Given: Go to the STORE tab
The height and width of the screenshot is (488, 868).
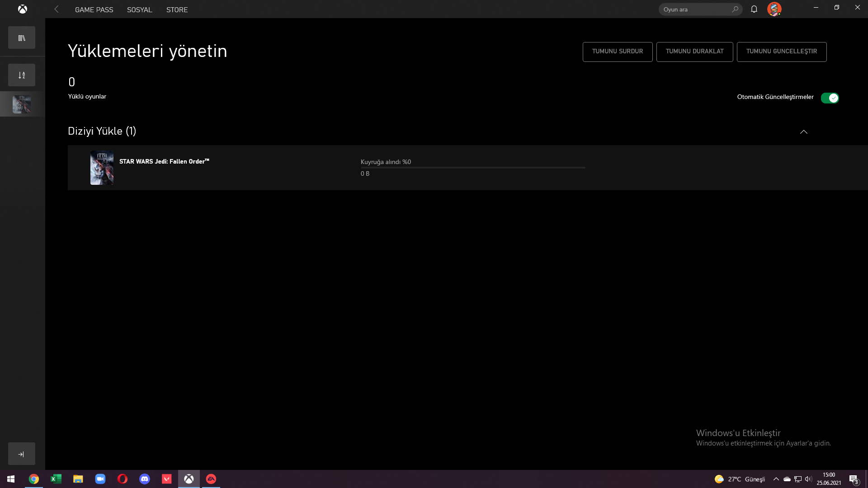Looking at the screenshot, I should pyautogui.click(x=177, y=9).
